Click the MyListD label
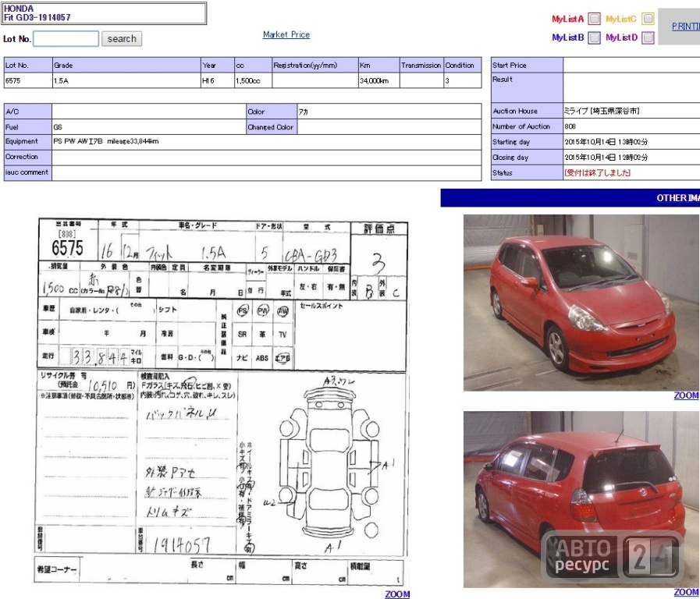700x599 pixels. coord(621,37)
